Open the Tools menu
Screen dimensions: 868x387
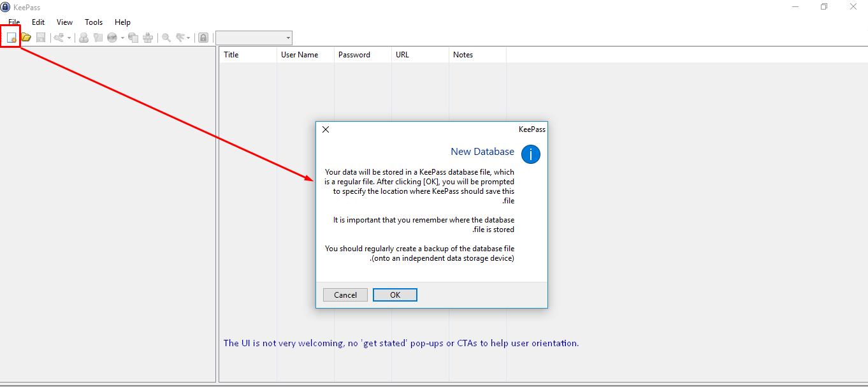(x=94, y=22)
